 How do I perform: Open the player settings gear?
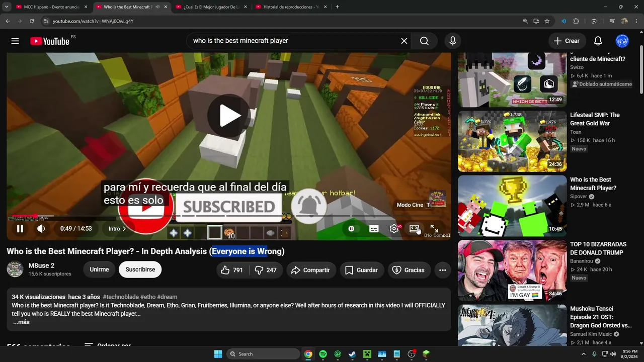[x=394, y=229]
